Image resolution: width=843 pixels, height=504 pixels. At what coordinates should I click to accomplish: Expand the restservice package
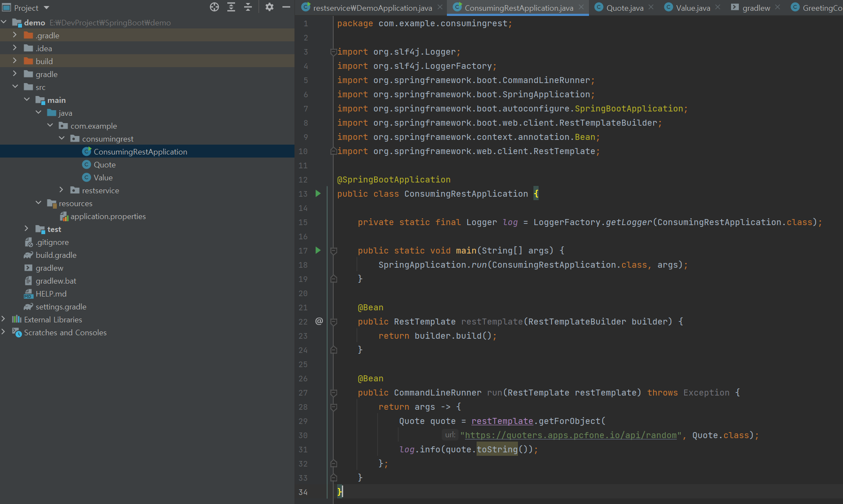coord(61,190)
